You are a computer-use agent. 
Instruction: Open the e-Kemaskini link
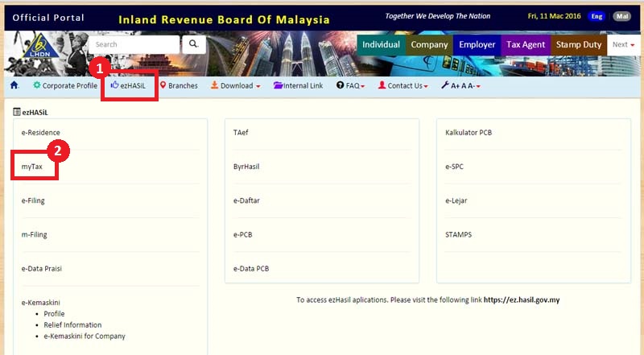41,303
